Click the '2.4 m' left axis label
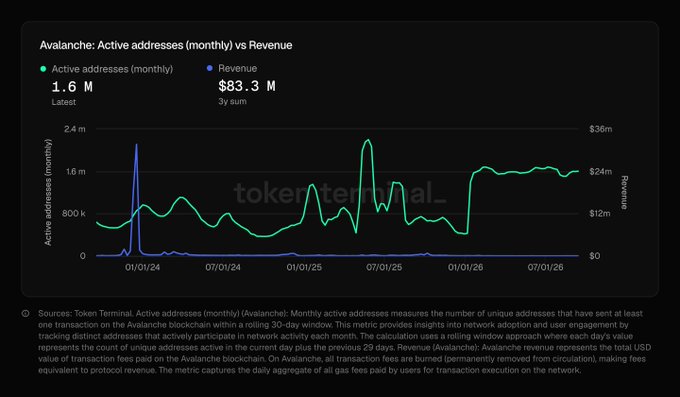The width and height of the screenshot is (680, 397). pos(75,129)
